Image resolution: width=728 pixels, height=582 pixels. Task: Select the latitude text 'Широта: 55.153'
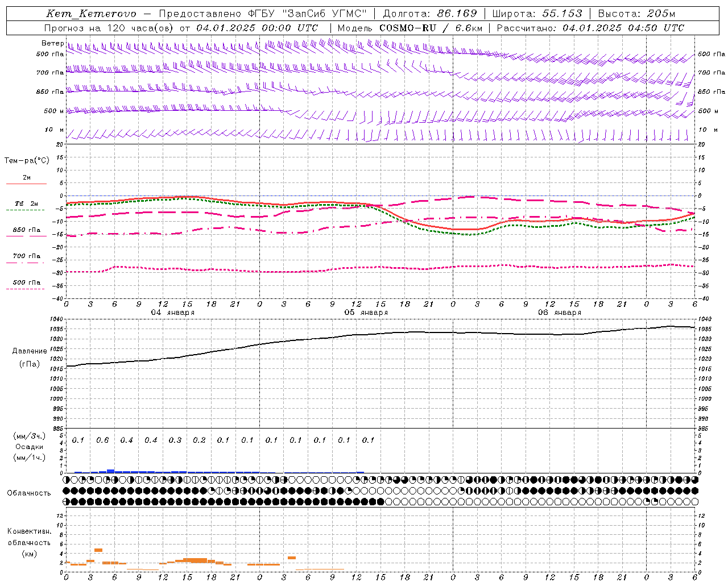(x=537, y=14)
